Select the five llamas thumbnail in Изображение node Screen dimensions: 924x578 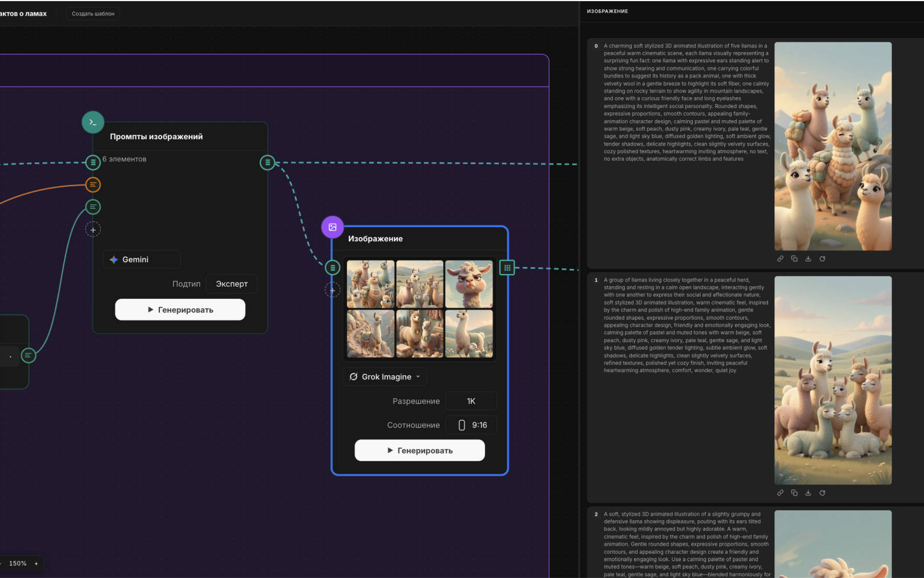(371, 284)
